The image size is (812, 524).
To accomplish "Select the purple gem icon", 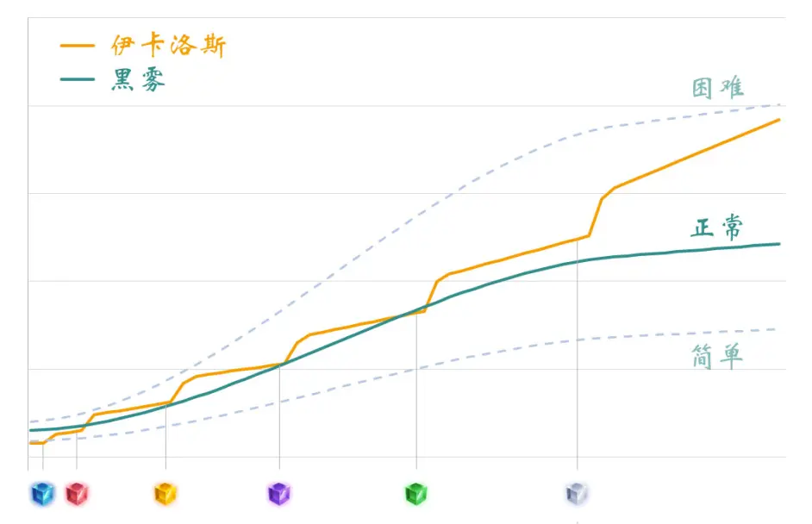I will coord(279,494).
